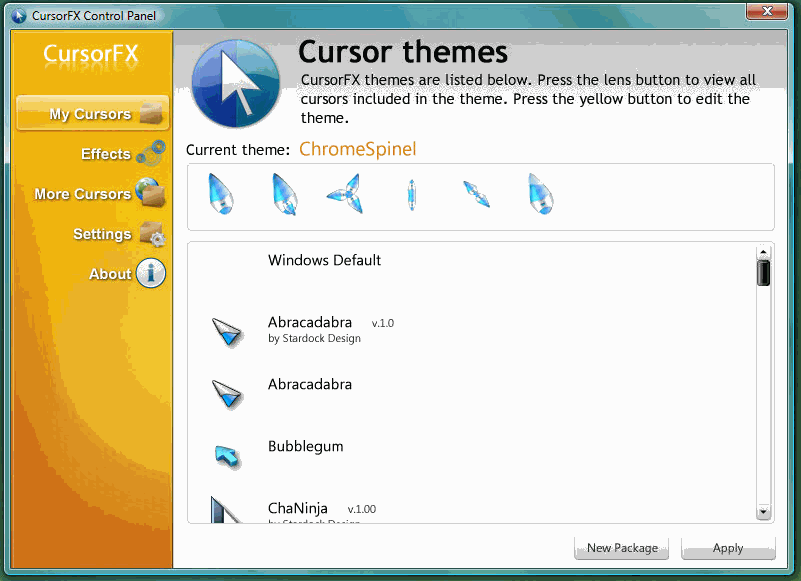This screenshot has width=801, height=581.
Task: Select the Windows Default theme
Action: point(324,260)
